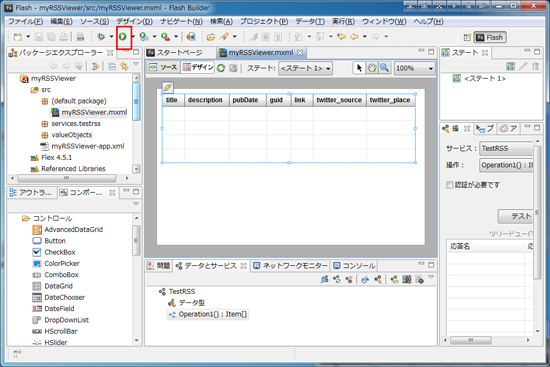Select the magnifier zoom tool
This screenshot has height=367, width=550.
pos(384,68)
